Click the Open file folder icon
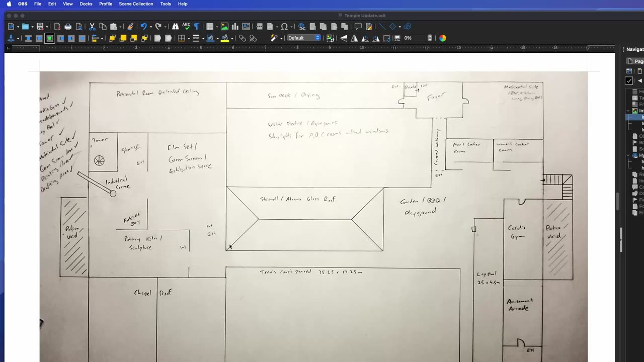 25,26
